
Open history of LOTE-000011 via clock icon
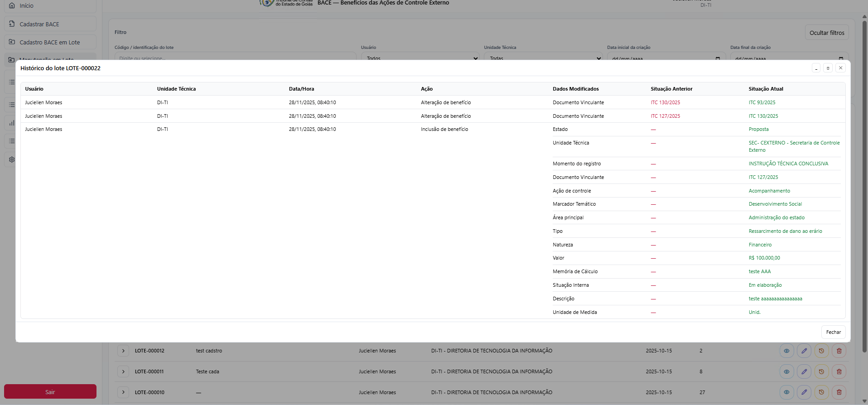pyautogui.click(x=821, y=371)
